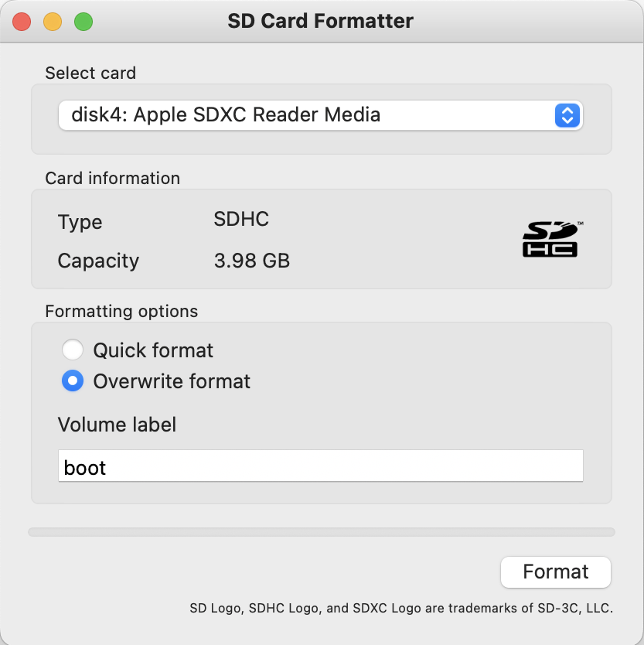Click the 3.98 GB capacity value
Viewport: 644px width, 645px height.
pos(252,261)
